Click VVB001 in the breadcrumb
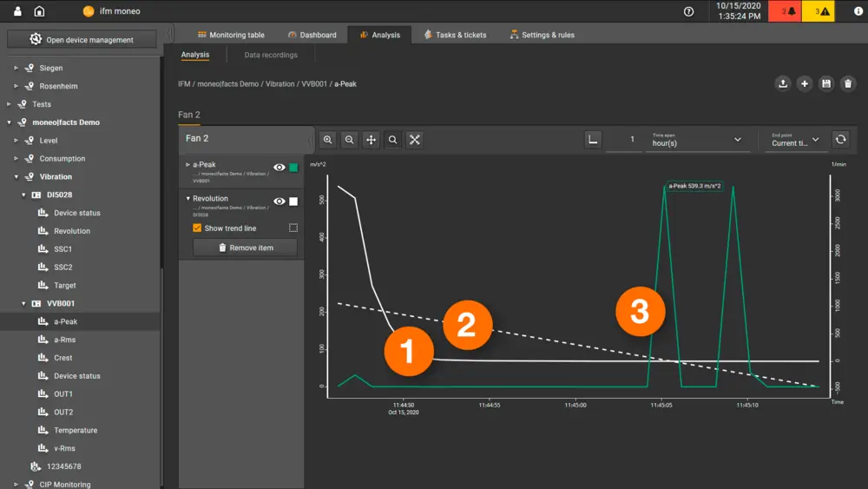The height and width of the screenshot is (489, 868). [314, 83]
